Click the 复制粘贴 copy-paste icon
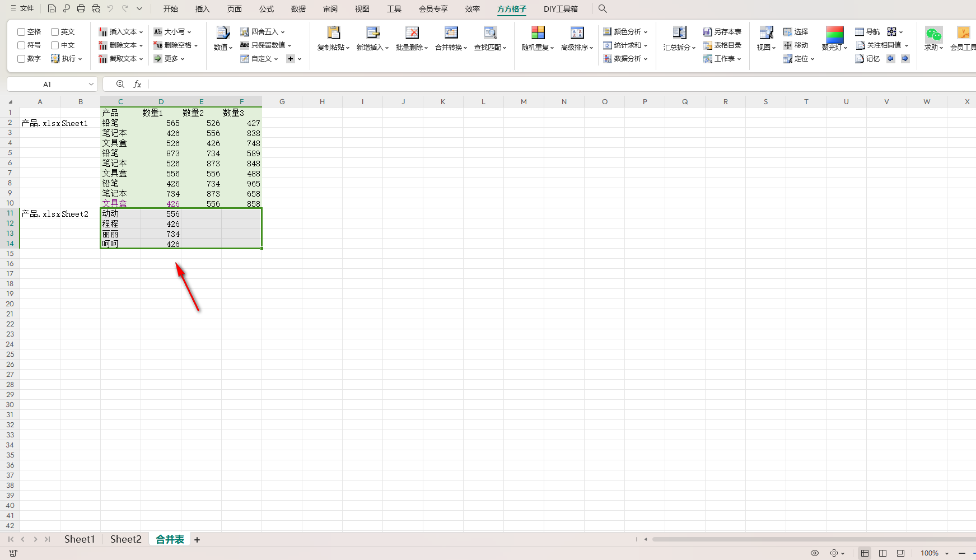This screenshot has width=976, height=560. pos(333,33)
